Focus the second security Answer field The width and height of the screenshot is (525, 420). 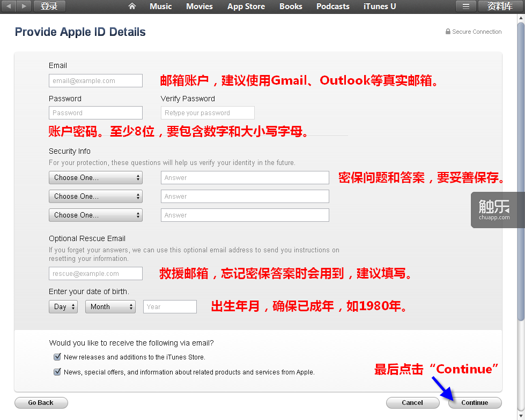[245, 196]
